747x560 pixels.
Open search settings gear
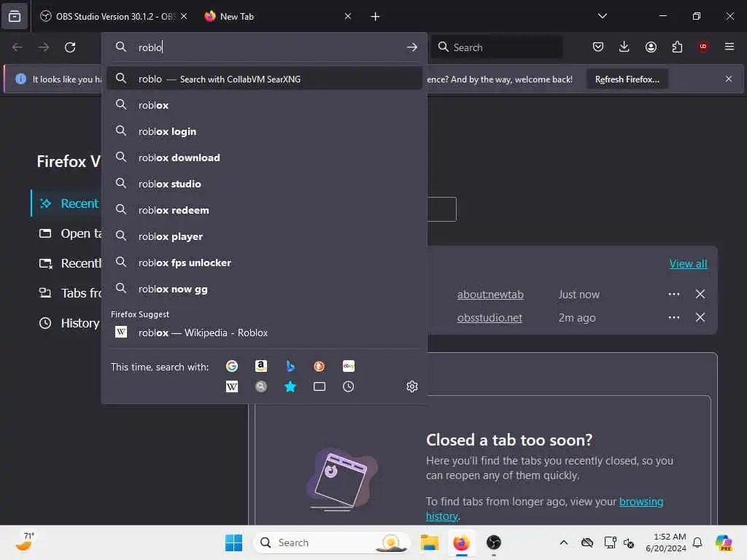412,386
